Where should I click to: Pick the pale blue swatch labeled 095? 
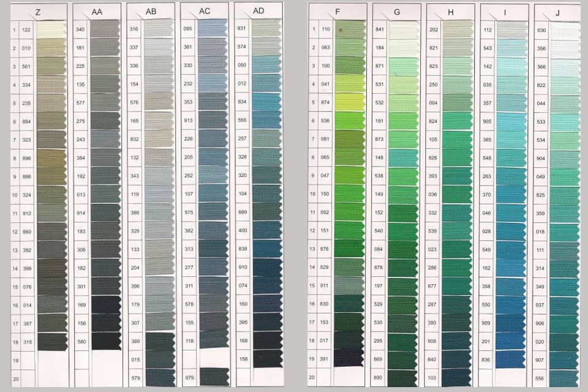click(213, 28)
